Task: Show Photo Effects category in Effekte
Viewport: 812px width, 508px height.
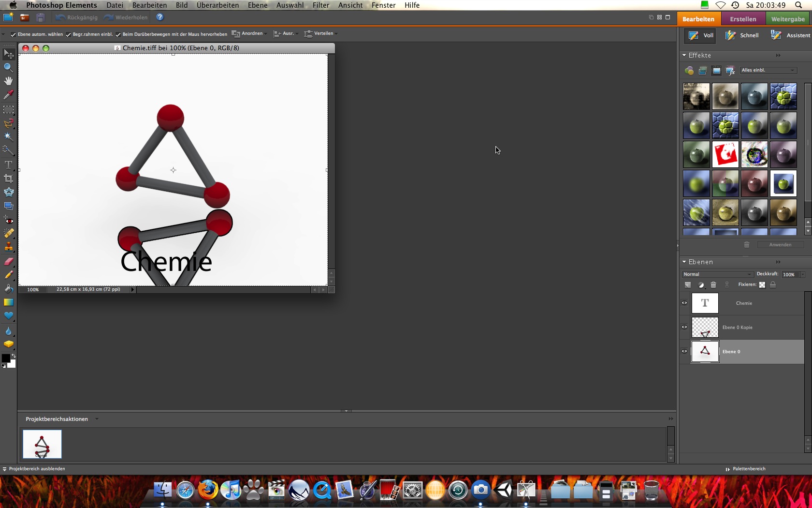Action: click(716, 71)
